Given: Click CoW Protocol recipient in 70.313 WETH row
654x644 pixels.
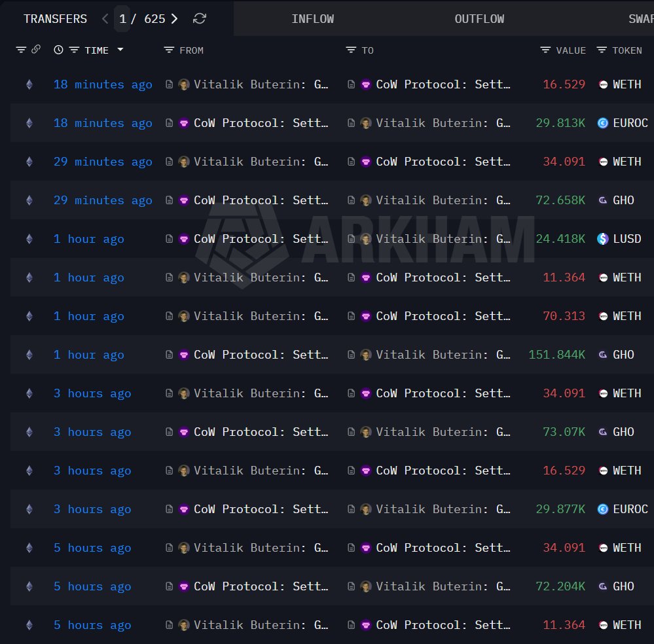Looking at the screenshot, I should tap(443, 316).
